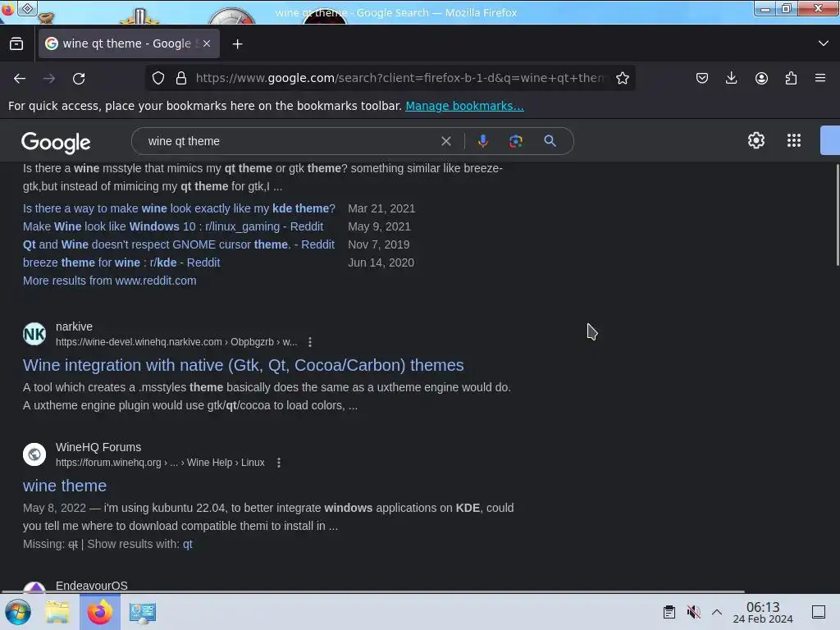Viewport: 840px width, 630px height.
Task: Open 'Wine integration with native themes' result
Action: (x=243, y=365)
